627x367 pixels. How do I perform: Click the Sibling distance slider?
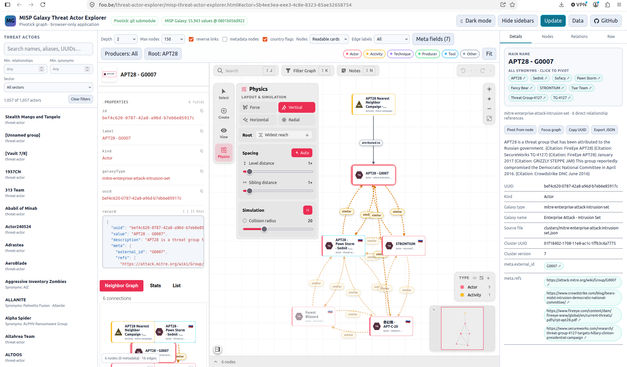[x=278, y=191]
